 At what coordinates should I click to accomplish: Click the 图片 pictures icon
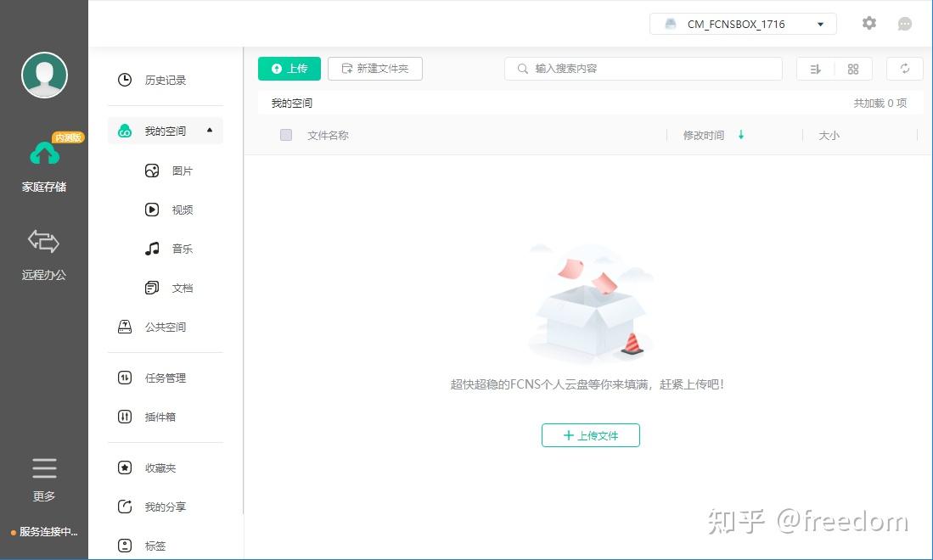152,171
